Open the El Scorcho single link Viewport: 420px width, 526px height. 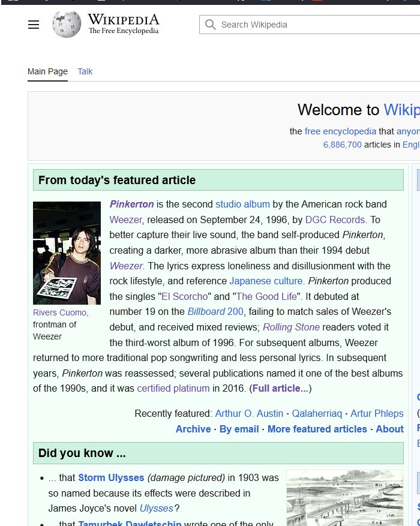coord(185,296)
